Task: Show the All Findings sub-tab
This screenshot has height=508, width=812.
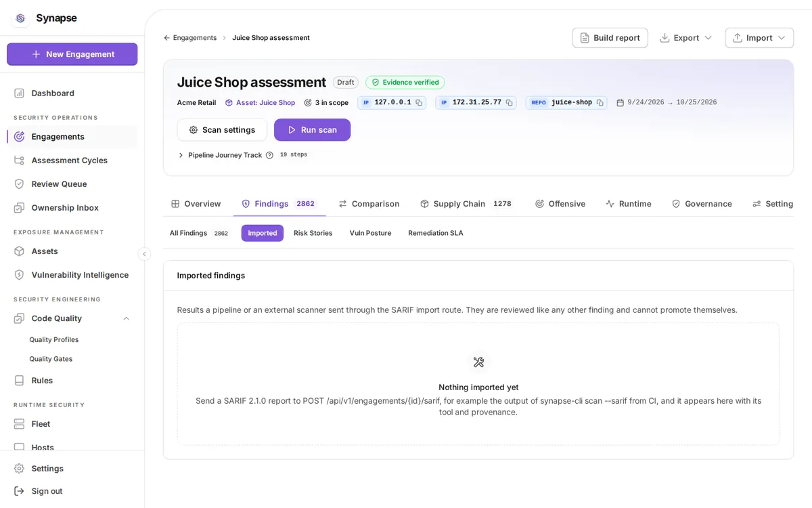Action: [x=199, y=233]
